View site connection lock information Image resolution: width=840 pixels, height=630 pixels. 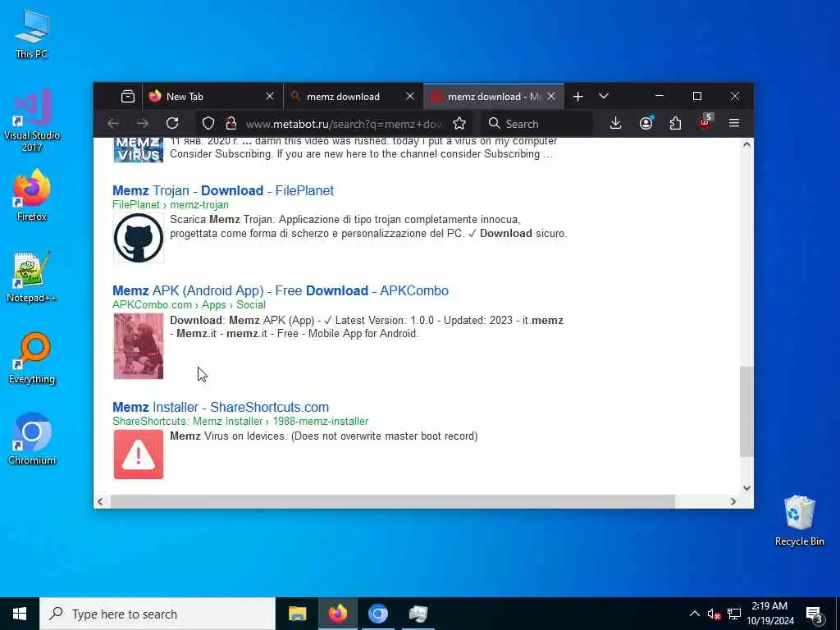[x=231, y=124]
